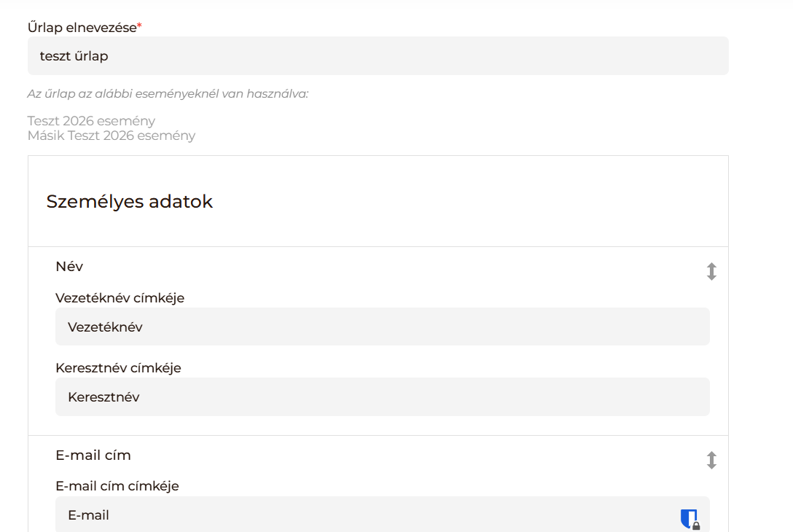Click the E-mail cím címkéje label

(117, 485)
